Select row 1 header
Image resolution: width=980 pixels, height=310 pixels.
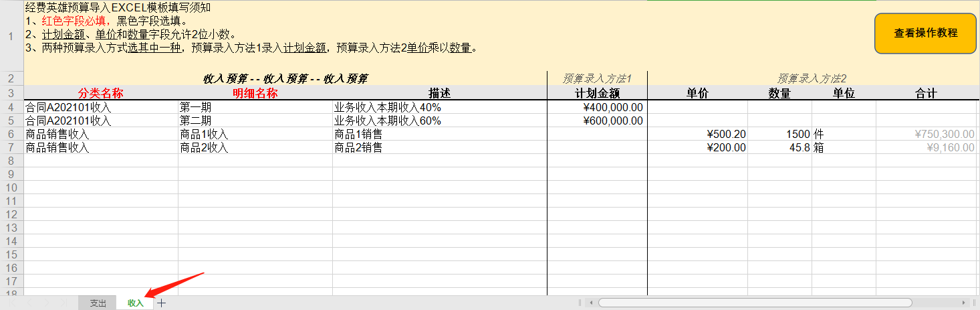tap(11, 35)
